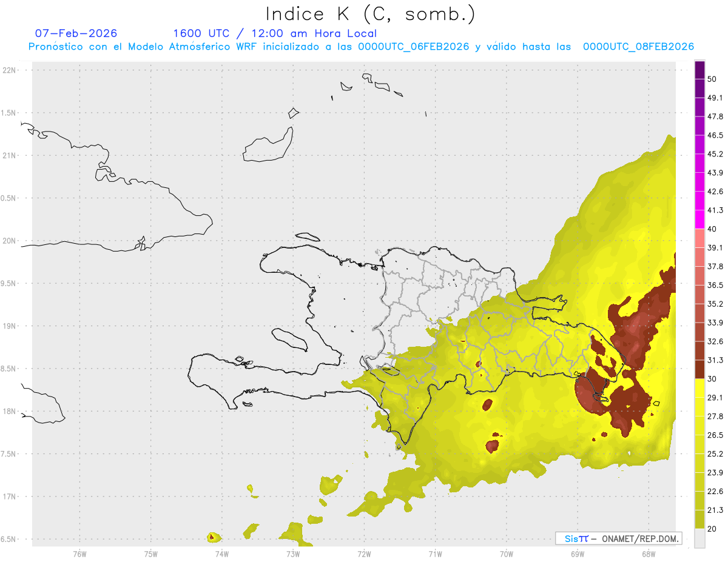Click the '21.3' color scale value
Screen dimensions: 728x562
[715, 509]
